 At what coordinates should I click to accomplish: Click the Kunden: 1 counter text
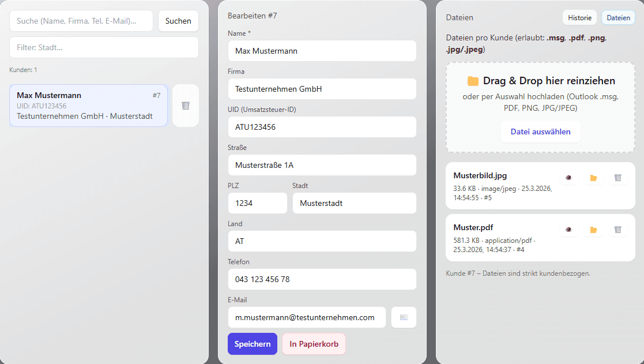click(23, 70)
